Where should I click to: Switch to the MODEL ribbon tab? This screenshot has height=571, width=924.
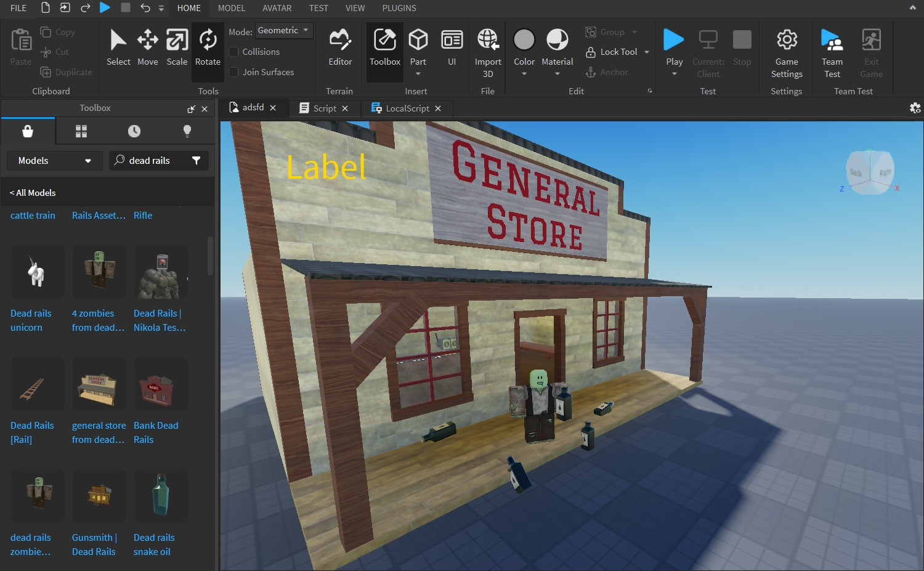(x=232, y=8)
